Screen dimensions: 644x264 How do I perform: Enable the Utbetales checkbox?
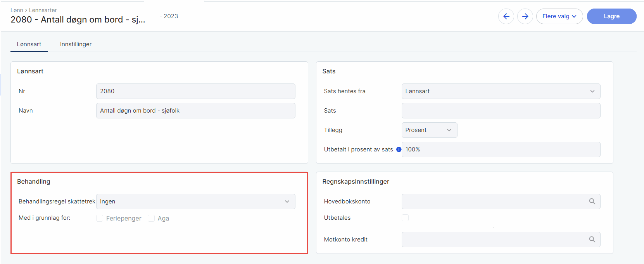(405, 218)
